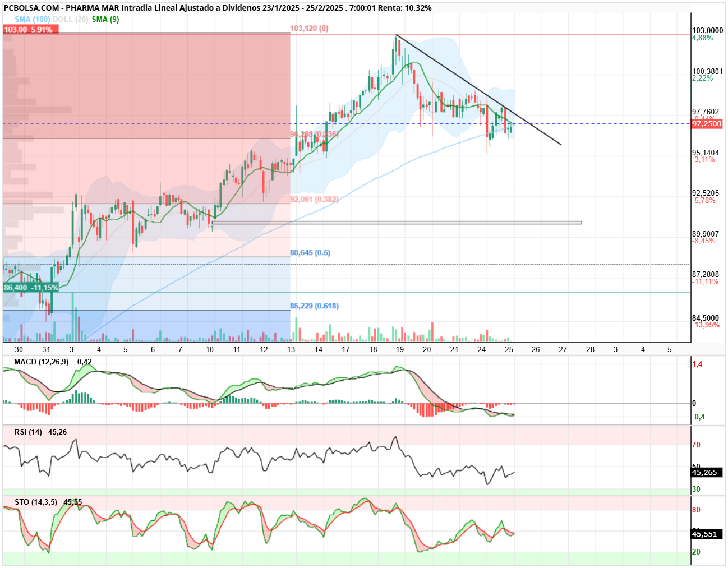Open the STO (14,3,5) indicator label

tap(36, 502)
